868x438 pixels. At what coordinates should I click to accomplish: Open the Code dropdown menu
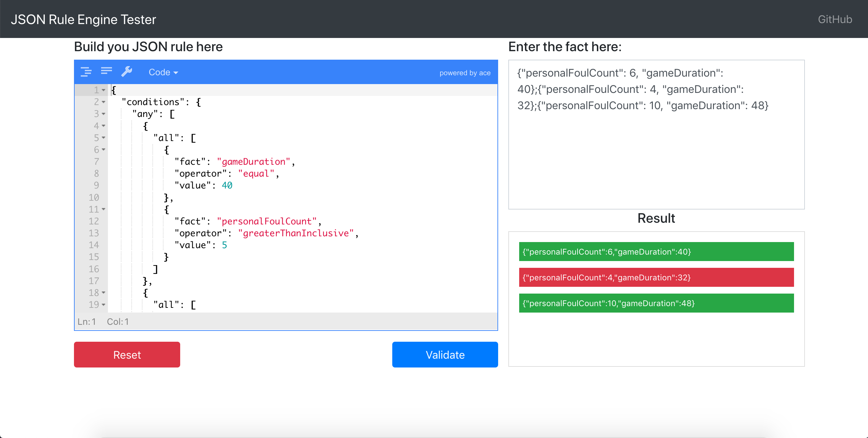pyautogui.click(x=163, y=72)
